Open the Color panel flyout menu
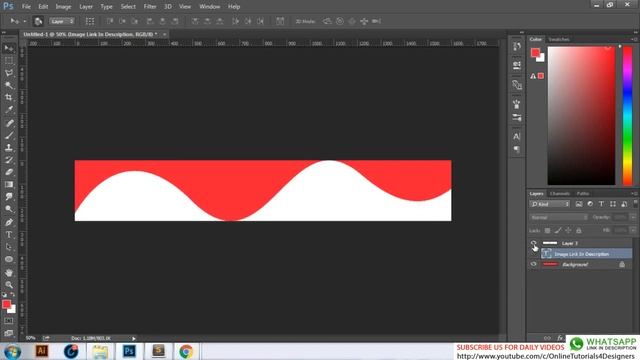Image resolution: width=640 pixels, height=360 pixels. pos(634,39)
